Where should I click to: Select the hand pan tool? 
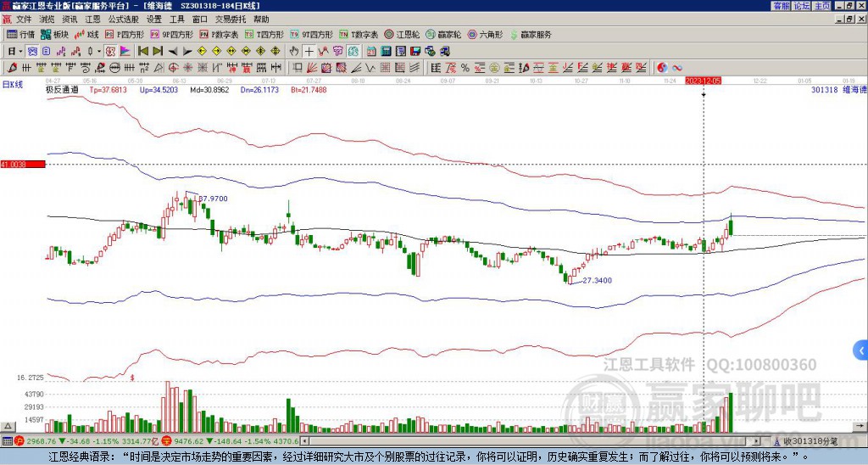[294, 52]
